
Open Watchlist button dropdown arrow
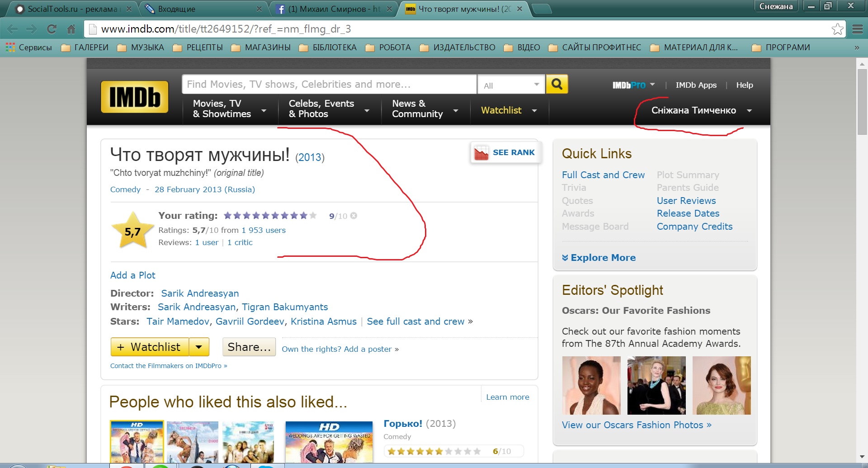click(x=199, y=347)
